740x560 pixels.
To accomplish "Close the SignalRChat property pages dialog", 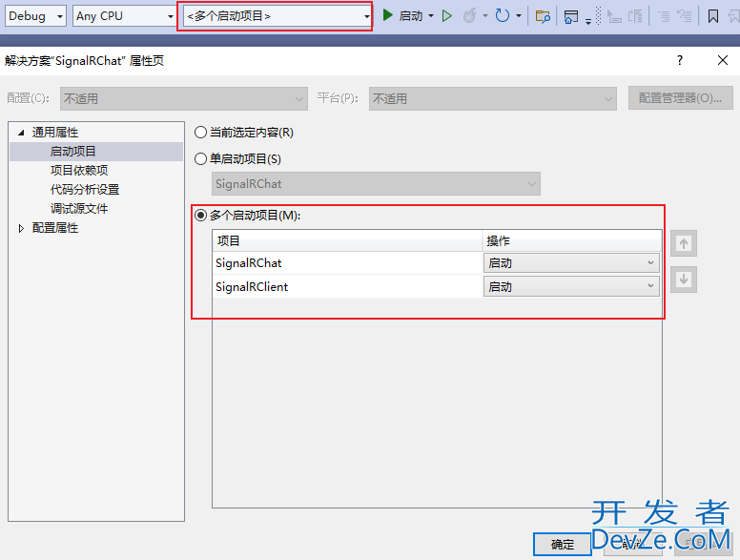I will point(723,60).
